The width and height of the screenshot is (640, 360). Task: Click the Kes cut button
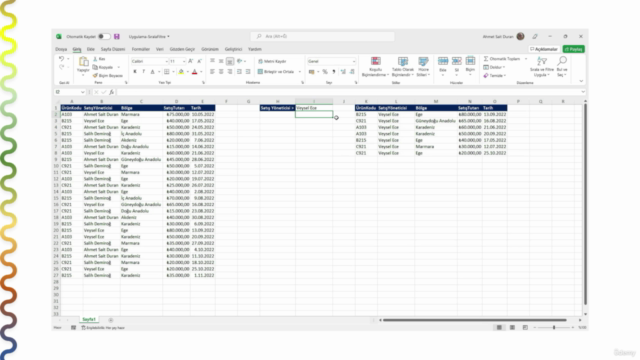coord(99,59)
